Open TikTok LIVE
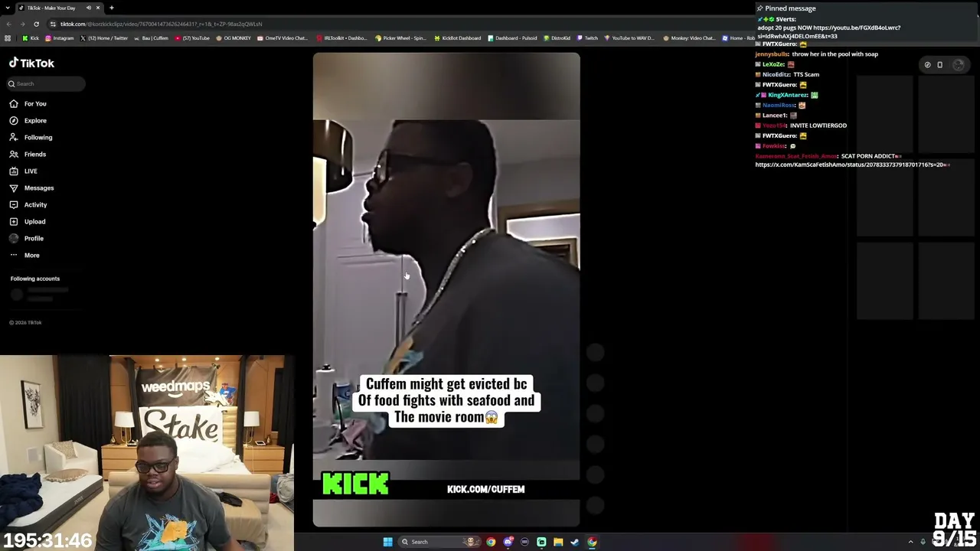The image size is (980, 551). coord(23,171)
